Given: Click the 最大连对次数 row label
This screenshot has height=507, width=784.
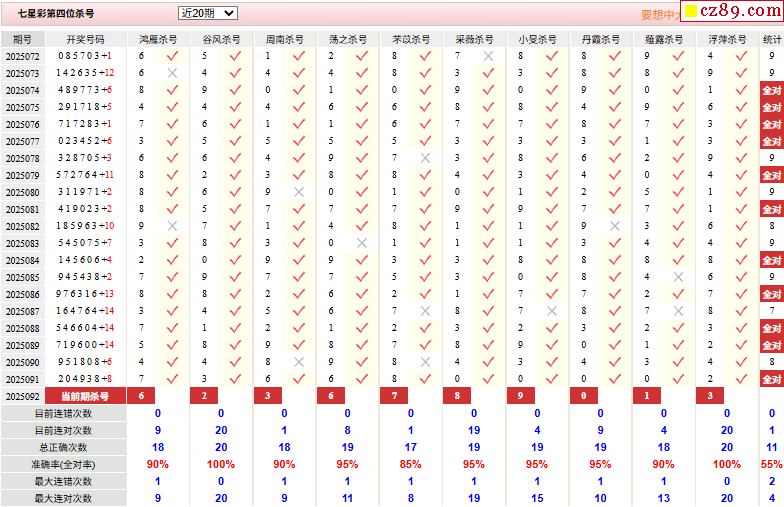Looking at the screenshot, I should tap(64, 498).
